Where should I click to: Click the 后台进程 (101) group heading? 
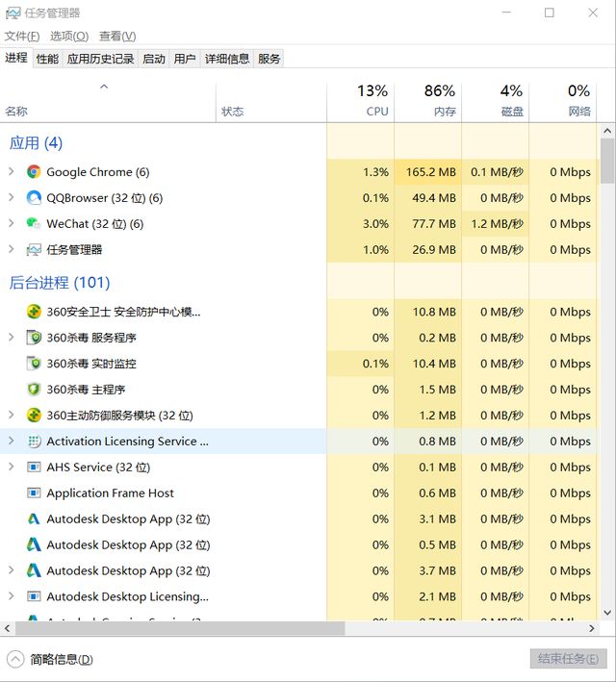click(x=60, y=283)
